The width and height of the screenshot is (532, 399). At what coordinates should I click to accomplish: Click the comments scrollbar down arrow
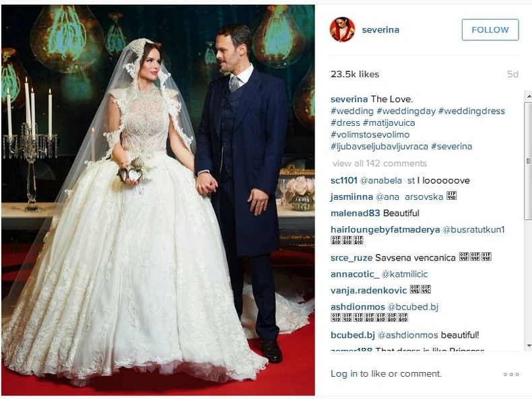click(529, 346)
